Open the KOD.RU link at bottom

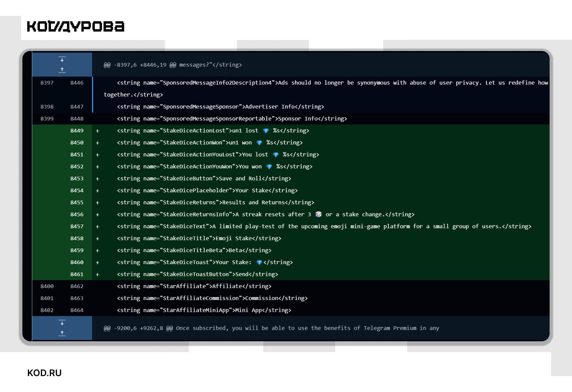click(44, 373)
